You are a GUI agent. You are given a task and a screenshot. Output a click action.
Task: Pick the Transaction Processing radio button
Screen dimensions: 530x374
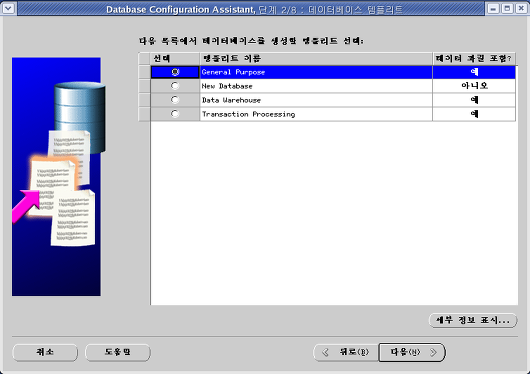tap(175, 114)
